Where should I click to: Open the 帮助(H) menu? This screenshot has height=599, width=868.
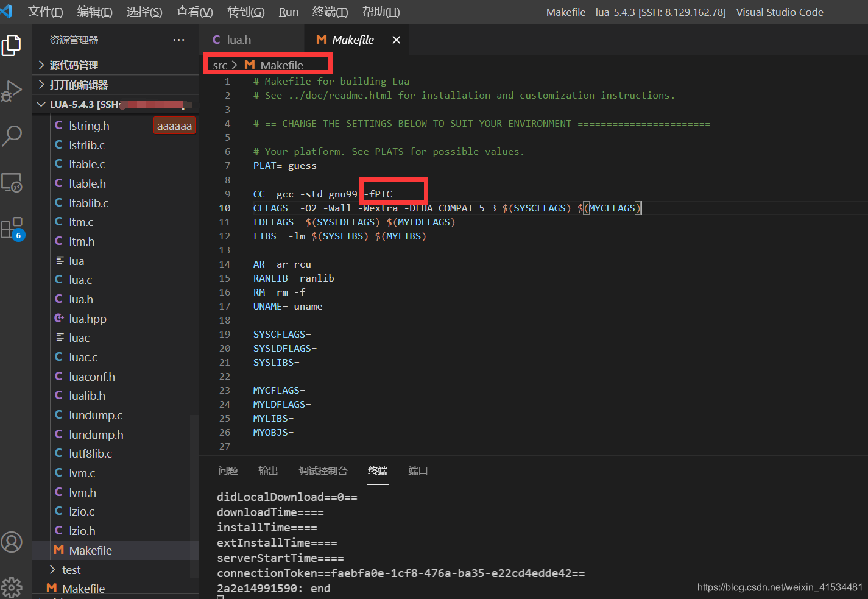point(381,12)
